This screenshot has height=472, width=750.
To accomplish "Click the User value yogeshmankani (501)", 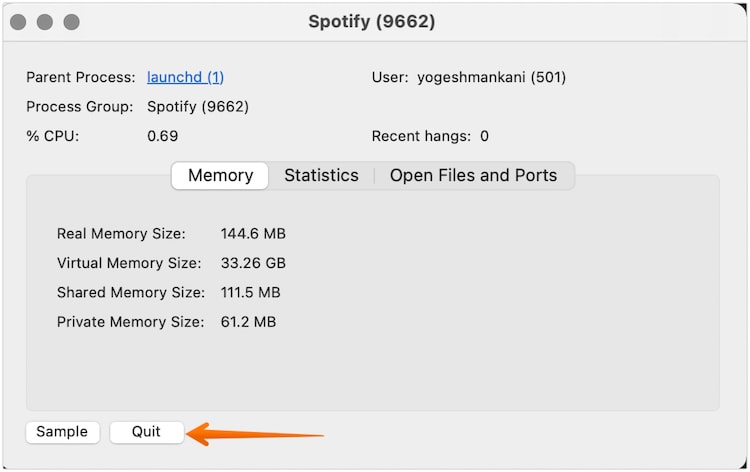I will coord(491,77).
